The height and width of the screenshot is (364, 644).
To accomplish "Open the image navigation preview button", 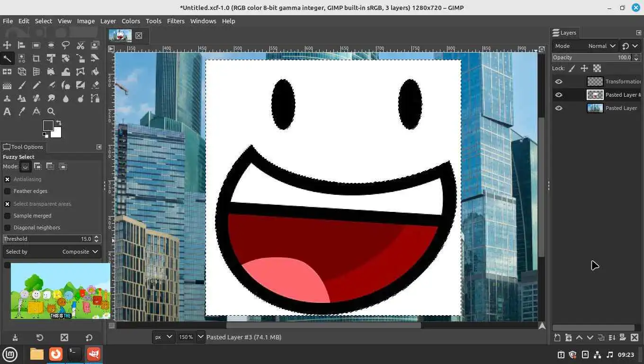I will click(x=542, y=326).
